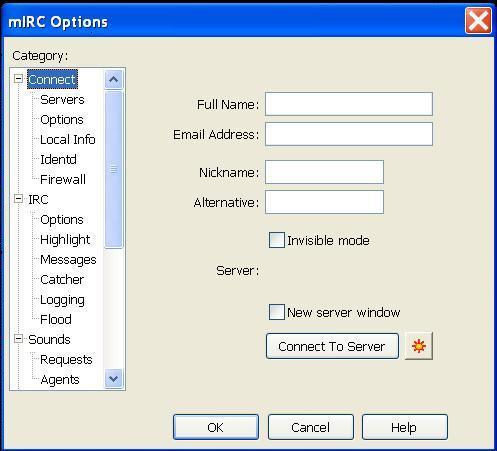Select Servers in the category tree
The width and height of the screenshot is (497, 451).
coord(62,99)
